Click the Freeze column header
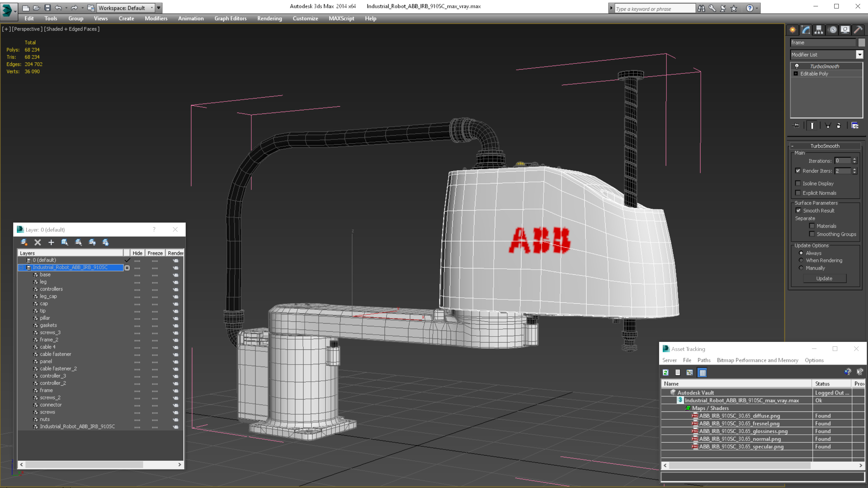Viewport: 868px width, 488px height. point(155,253)
